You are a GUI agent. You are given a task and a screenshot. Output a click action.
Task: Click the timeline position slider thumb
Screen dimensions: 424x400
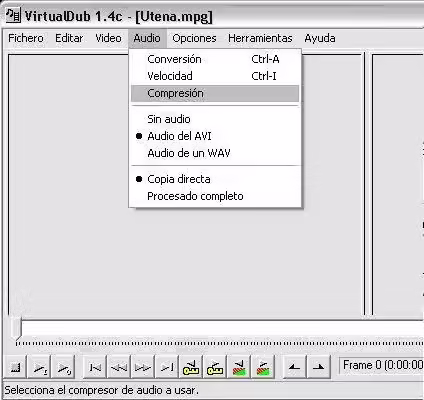click(16, 329)
